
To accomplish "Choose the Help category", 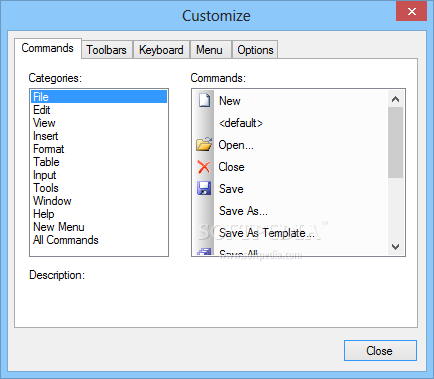I will [99, 214].
